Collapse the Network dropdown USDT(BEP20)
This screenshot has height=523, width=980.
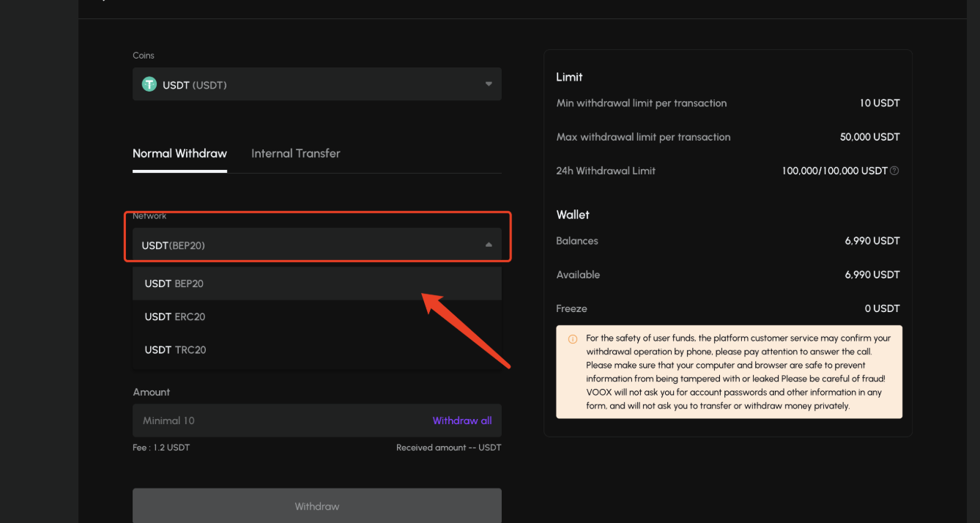(x=317, y=245)
